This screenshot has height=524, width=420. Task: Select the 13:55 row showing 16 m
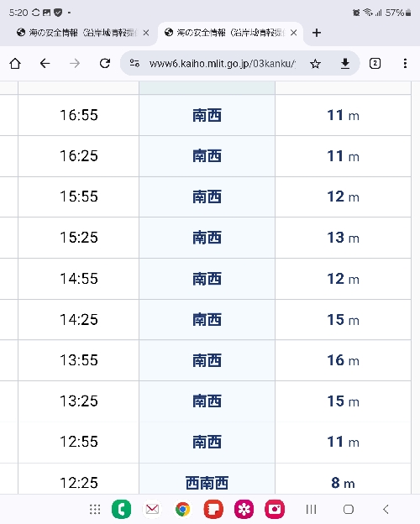click(214, 360)
